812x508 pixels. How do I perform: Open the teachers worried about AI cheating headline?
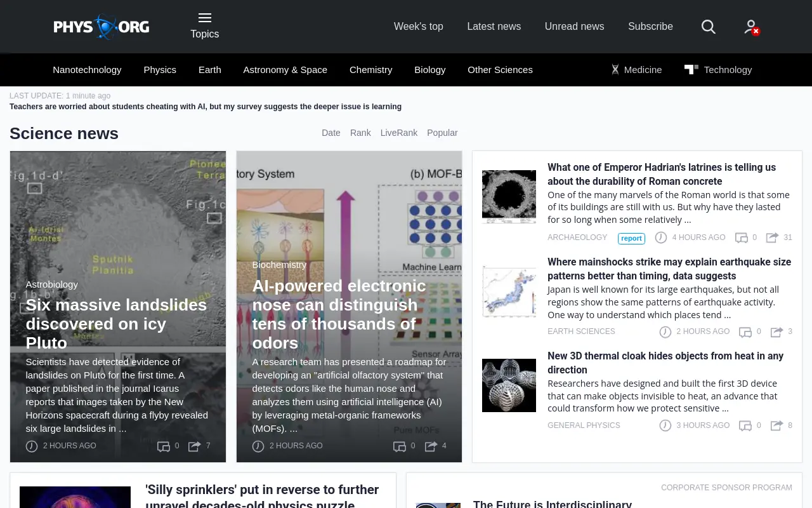click(206, 107)
